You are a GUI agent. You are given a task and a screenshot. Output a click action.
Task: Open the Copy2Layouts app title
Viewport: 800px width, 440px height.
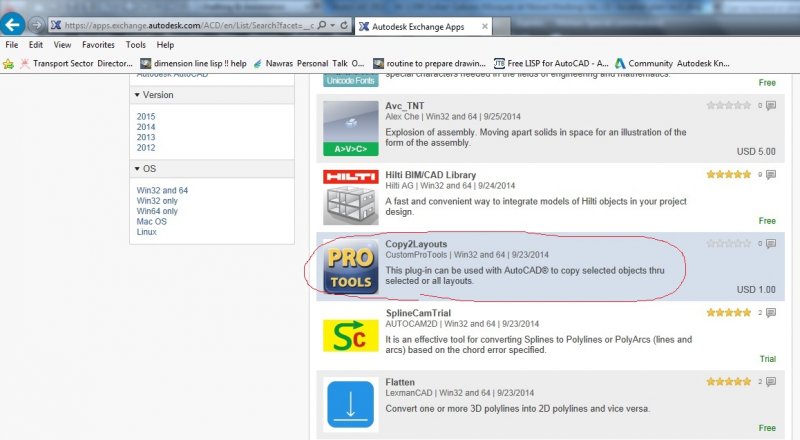coord(416,244)
